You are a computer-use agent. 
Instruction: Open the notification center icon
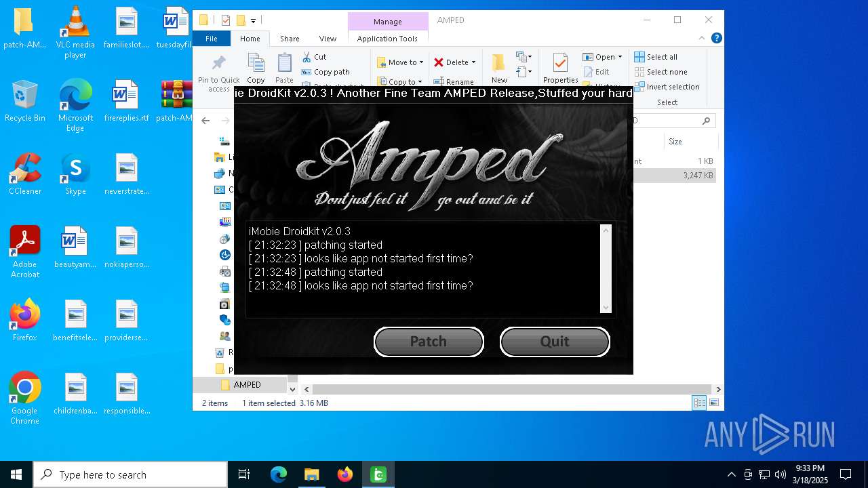(x=846, y=474)
